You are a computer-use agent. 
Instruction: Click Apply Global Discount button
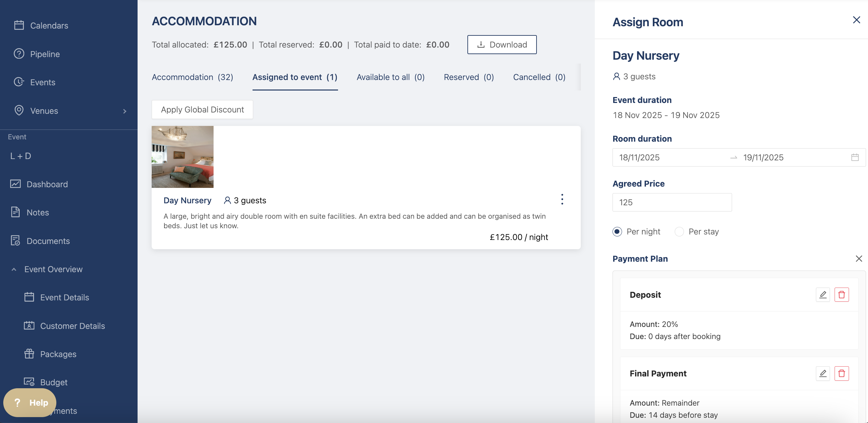pyautogui.click(x=202, y=110)
